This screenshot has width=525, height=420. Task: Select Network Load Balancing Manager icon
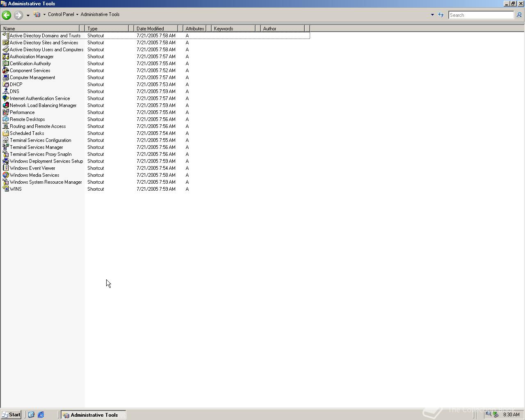[x=6, y=105]
